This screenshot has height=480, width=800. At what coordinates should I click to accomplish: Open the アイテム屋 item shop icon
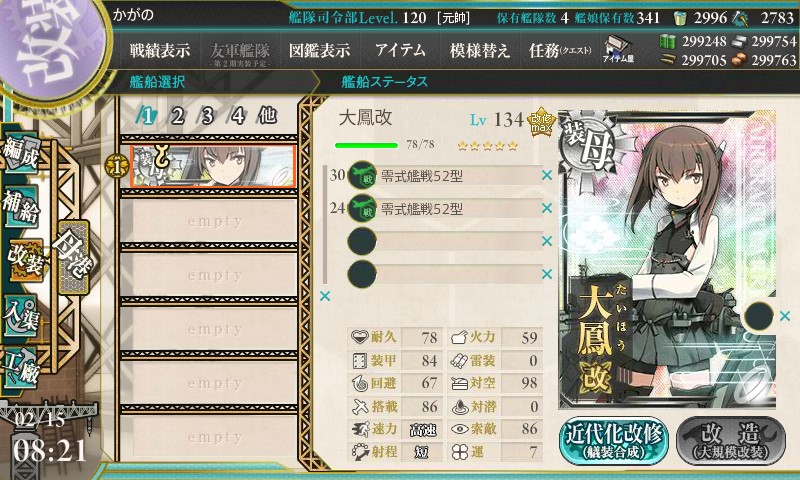[618, 50]
